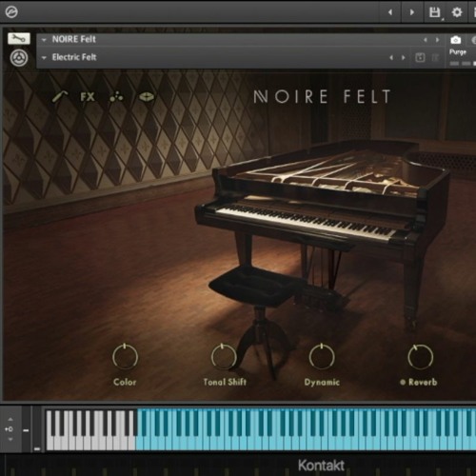Select next snapshot after Electric Felt
This screenshot has width=476, height=476.
pyautogui.click(x=404, y=58)
